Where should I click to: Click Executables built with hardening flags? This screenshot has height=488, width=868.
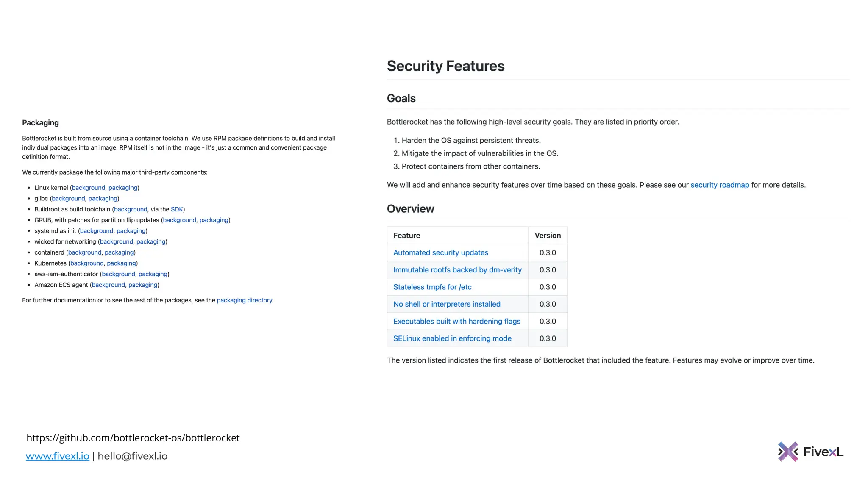coord(456,322)
